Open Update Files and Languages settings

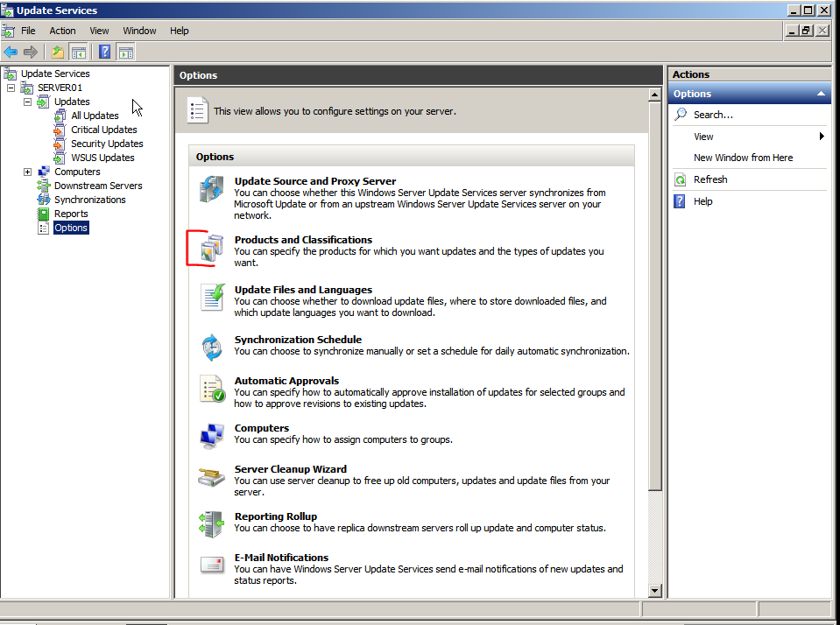point(303,290)
